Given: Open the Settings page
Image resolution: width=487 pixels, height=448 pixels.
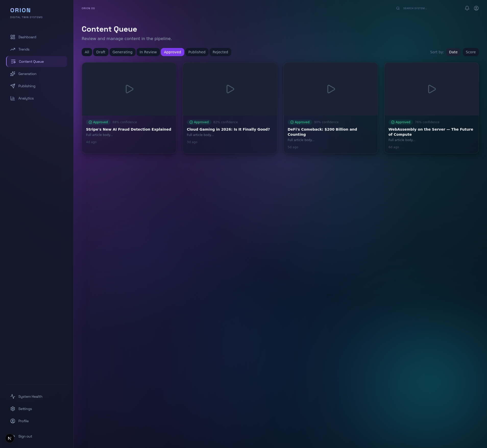Looking at the screenshot, I should (x=25, y=409).
